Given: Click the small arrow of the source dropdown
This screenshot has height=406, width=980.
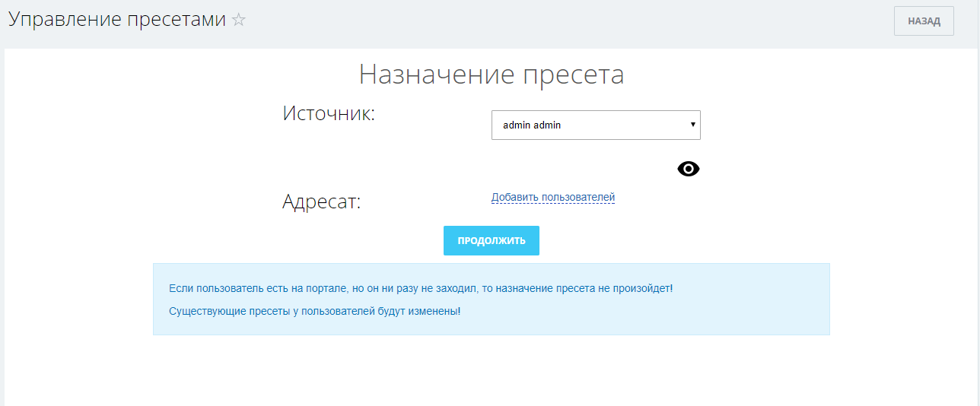Looking at the screenshot, I should click(x=692, y=124).
